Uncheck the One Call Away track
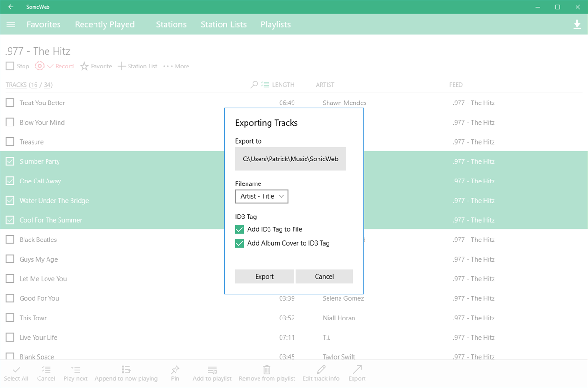The image size is (588, 388). pos(10,181)
